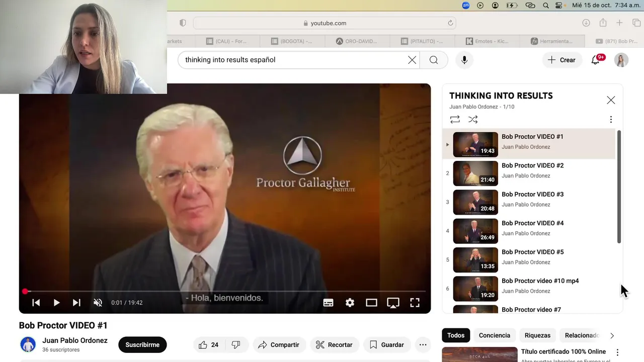
Task: Open Safari share sheet
Action: pos(603,23)
